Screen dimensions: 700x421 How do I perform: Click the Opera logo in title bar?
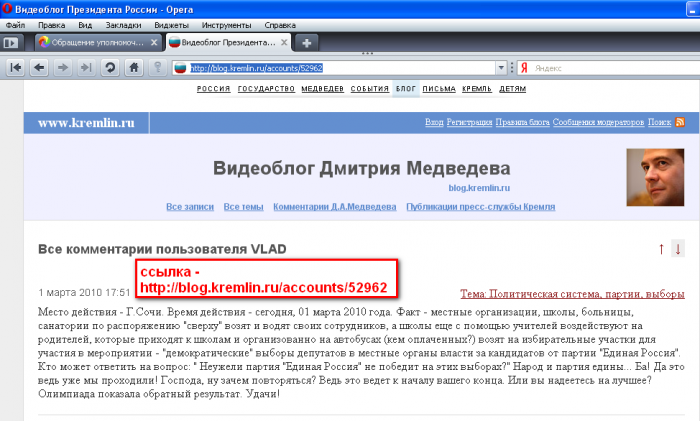point(7,8)
